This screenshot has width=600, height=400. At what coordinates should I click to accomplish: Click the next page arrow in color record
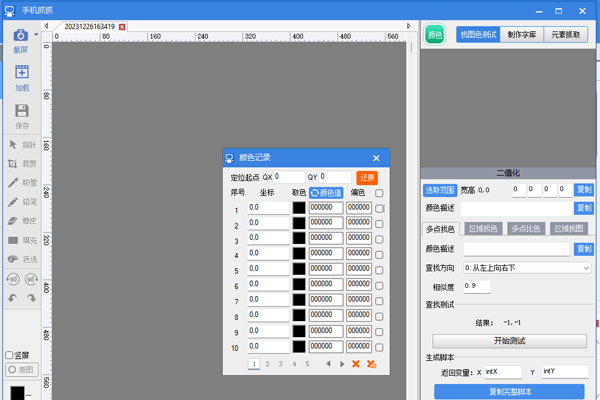[x=341, y=364]
